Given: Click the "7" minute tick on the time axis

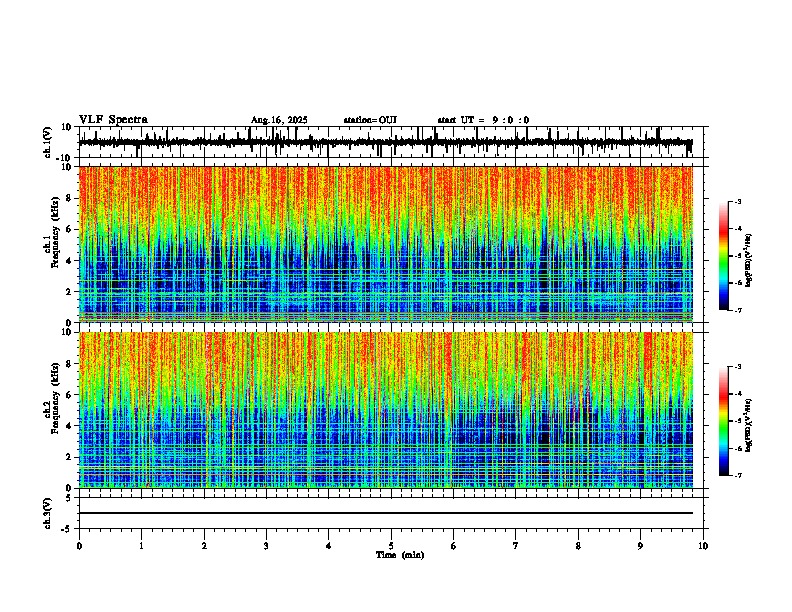Looking at the screenshot, I should pyautogui.click(x=516, y=546).
